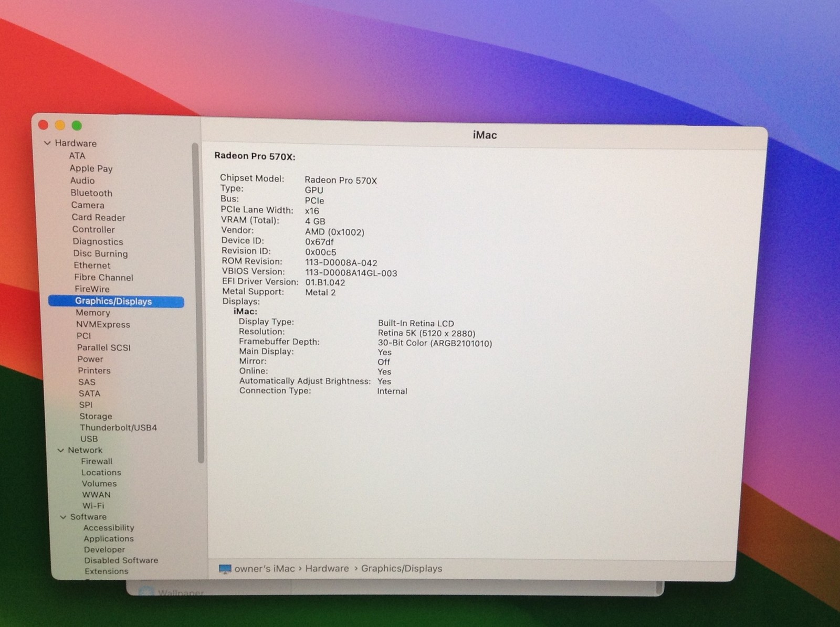Click the Built-In Retina LCD value
This screenshot has height=627, width=840.
(416, 323)
